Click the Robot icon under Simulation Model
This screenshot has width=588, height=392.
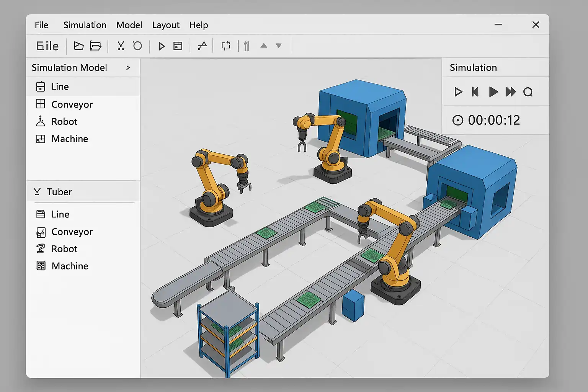[x=40, y=121]
